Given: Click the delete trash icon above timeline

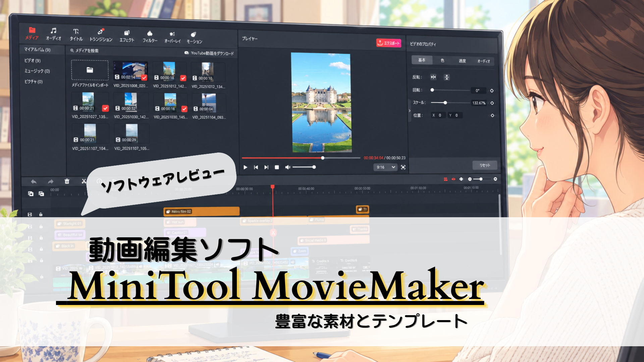Looking at the screenshot, I should 67,181.
